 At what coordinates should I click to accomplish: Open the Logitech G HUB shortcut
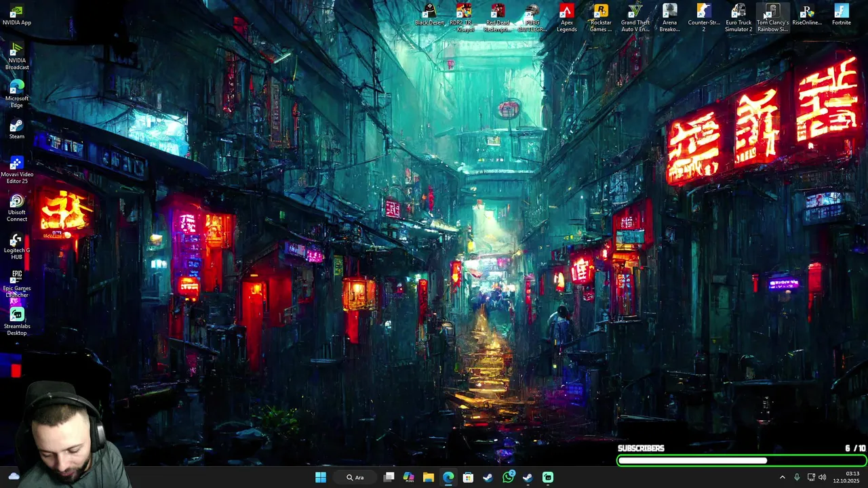17,246
